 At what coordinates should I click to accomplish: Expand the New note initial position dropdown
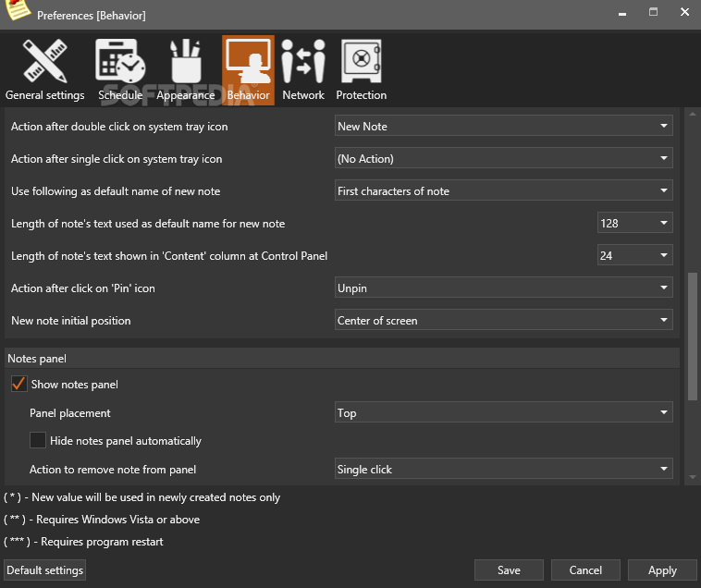[503, 321]
